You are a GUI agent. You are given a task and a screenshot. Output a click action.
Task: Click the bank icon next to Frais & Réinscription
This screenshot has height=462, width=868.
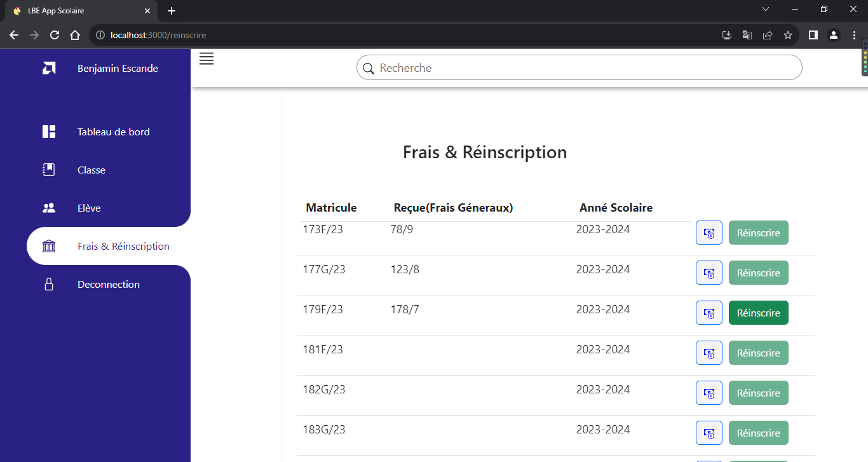(x=48, y=246)
